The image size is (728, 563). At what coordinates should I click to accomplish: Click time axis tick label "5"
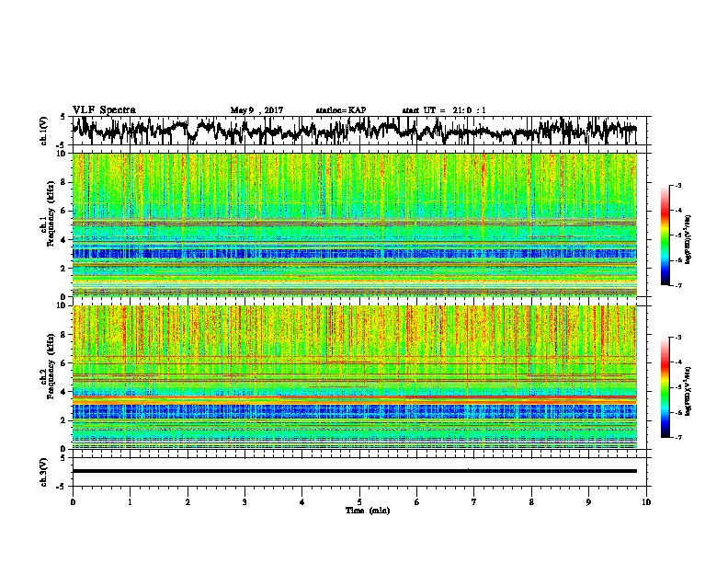(x=359, y=502)
